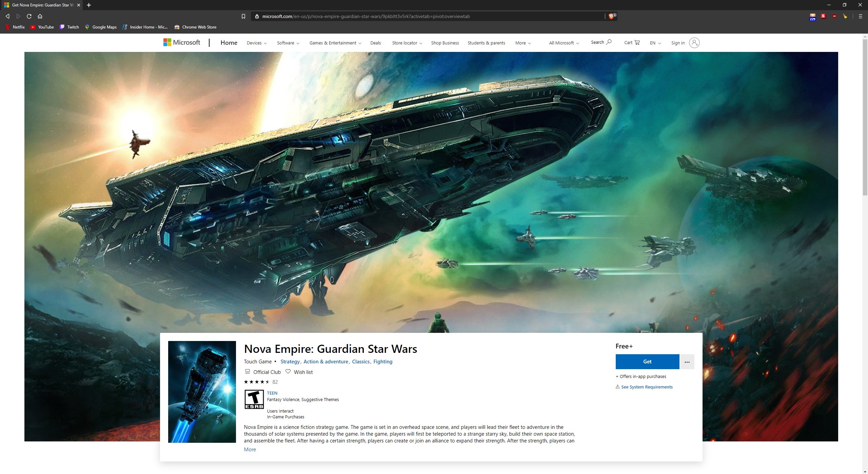Open the Shop Business nav item
The width and height of the screenshot is (868, 474).
(x=445, y=43)
